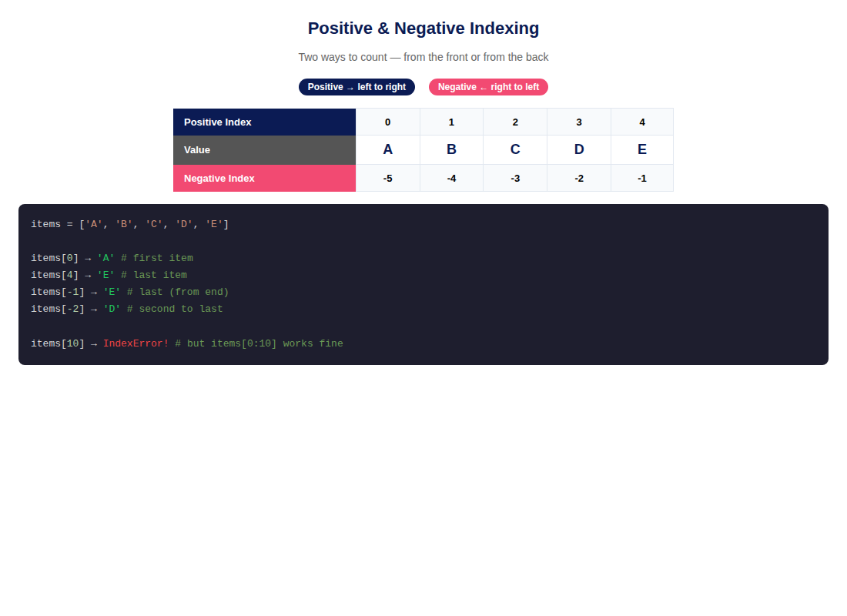Click the items[0] first item code line
Image resolution: width=847 pixels, height=616 pixels.
[112, 258]
